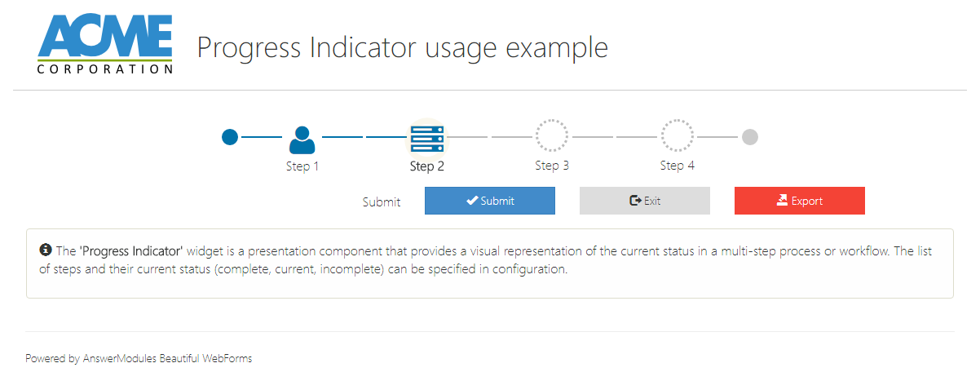Click the Progress Indicator widget description text
This screenshot has width=980, height=372.
[x=489, y=259]
